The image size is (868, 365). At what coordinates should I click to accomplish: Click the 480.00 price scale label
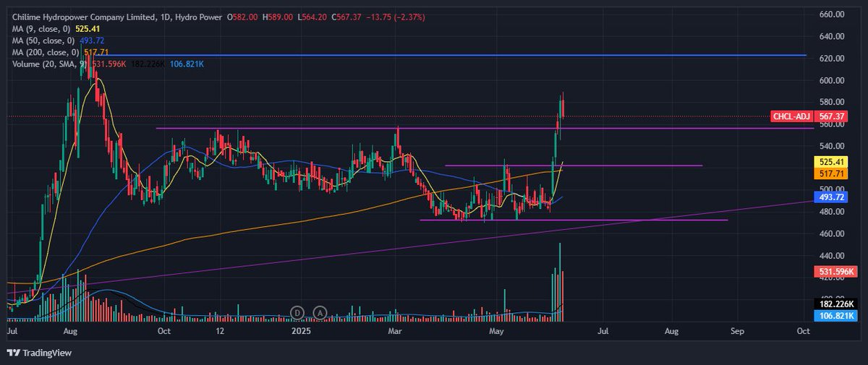(x=833, y=212)
